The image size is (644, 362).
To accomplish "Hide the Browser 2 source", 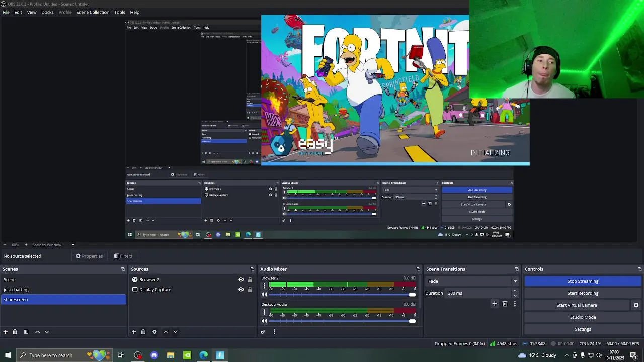I will click(x=241, y=280).
